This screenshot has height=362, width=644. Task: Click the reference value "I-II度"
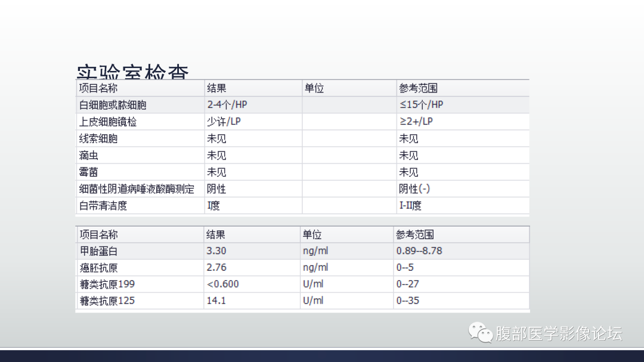coord(410,206)
